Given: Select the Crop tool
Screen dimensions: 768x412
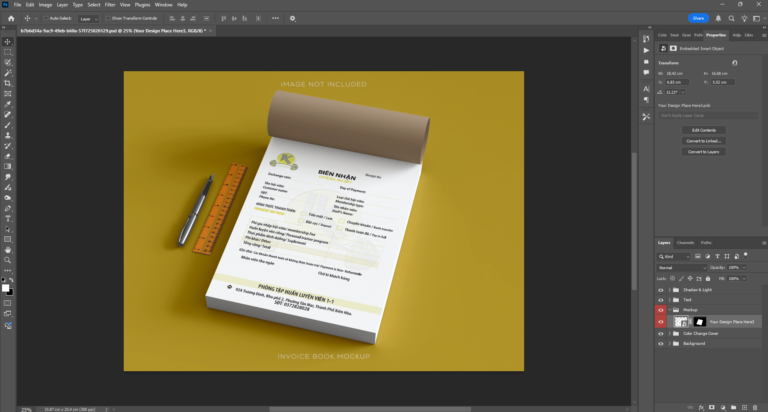Looking at the screenshot, I should click(x=7, y=83).
